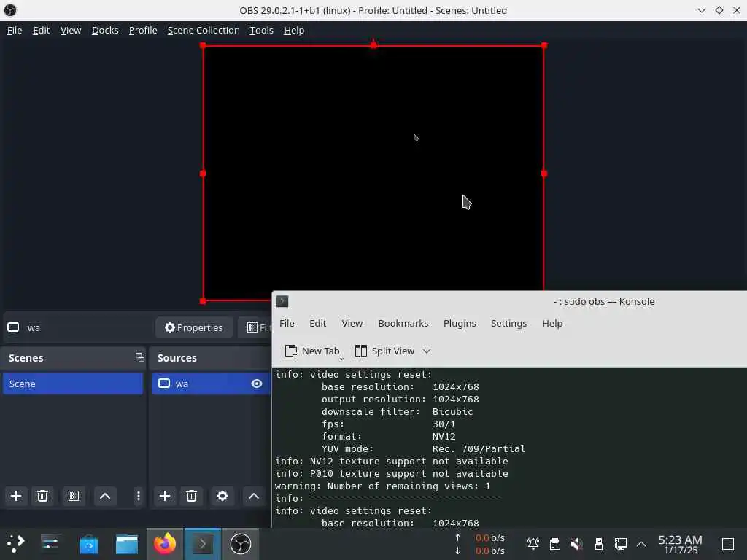Open Firefox from taskbar
Image resolution: width=747 pixels, height=560 pixels.
tap(164, 544)
